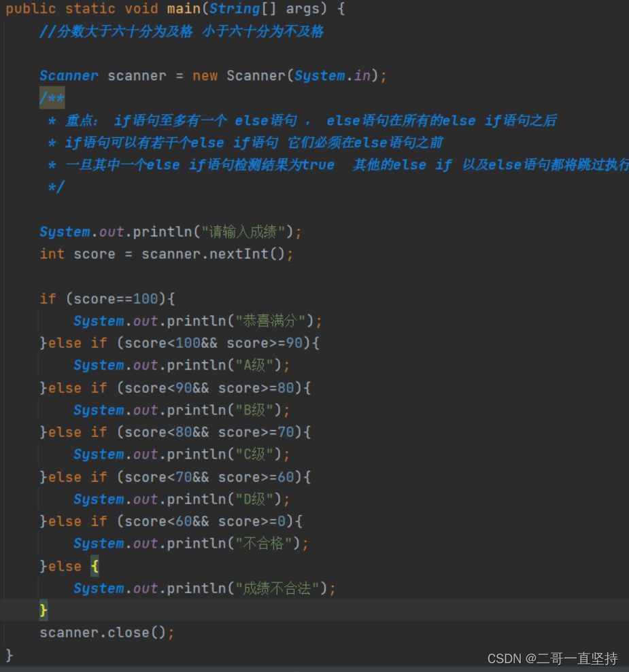Click the highlighted /** comment opener
This screenshot has height=672, width=629.
52,98
